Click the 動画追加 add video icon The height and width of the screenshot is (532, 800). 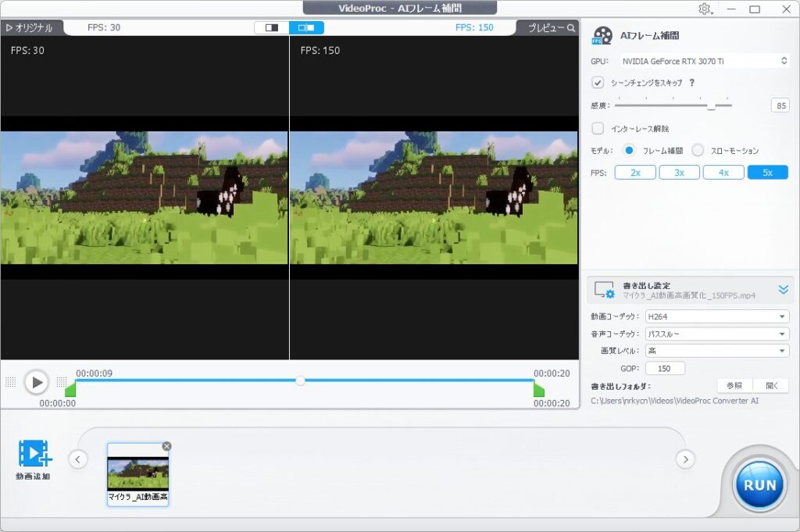34,453
